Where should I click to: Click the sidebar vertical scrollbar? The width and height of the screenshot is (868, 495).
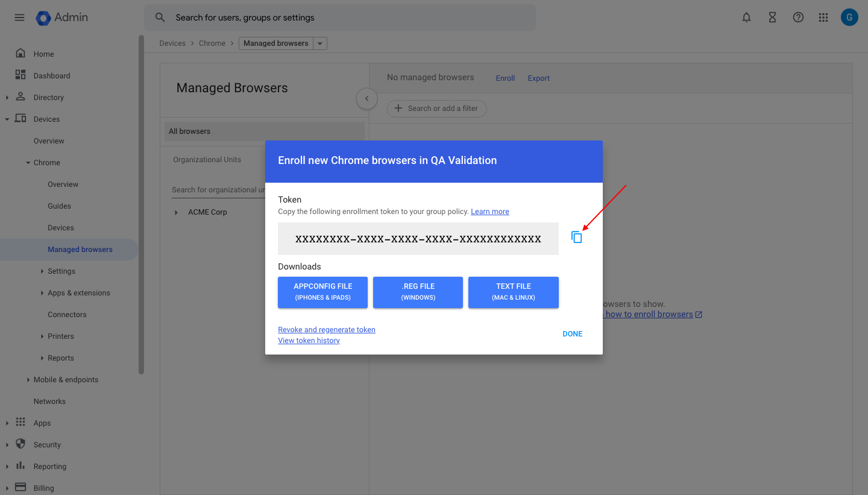pyautogui.click(x=141, y=205)
